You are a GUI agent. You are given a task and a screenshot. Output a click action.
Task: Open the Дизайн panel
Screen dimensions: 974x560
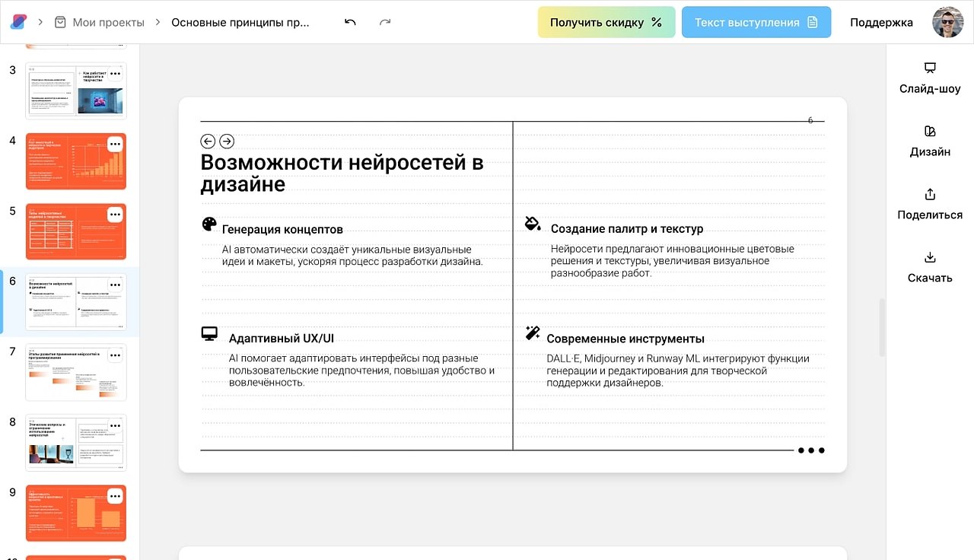tap(929, 142)
